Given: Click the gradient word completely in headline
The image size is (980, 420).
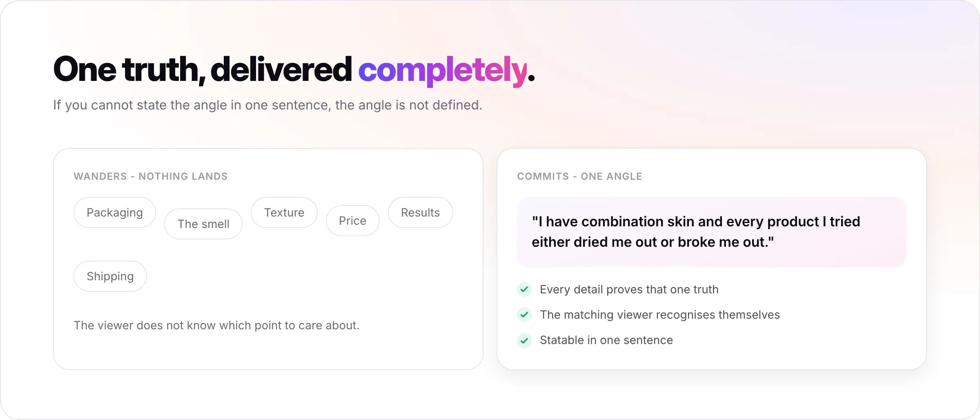Looking at the screenshot, I should pos(443,70).
